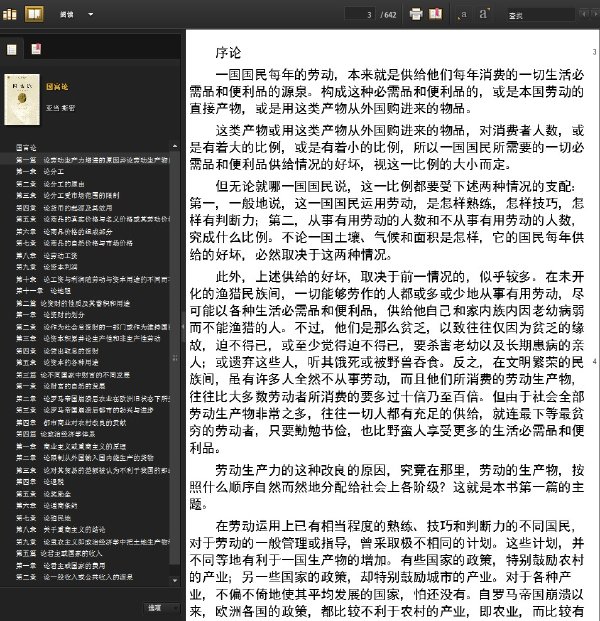Image resolution: width=600 pixels, height=621 pixels.
Task: Jump to 第四篇 论政治经济学体系
Action: click(55, 434)
